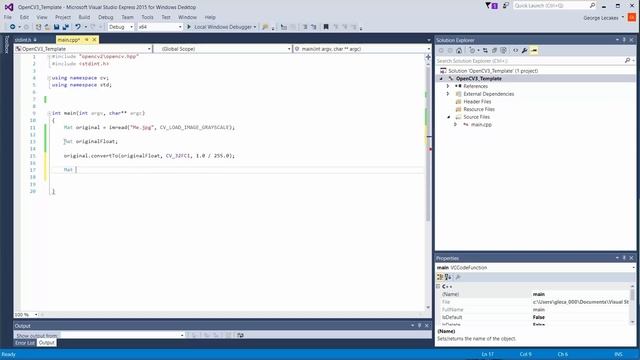
Task: Toggle a bookmark with the bookmark icon
Action: 326,27
